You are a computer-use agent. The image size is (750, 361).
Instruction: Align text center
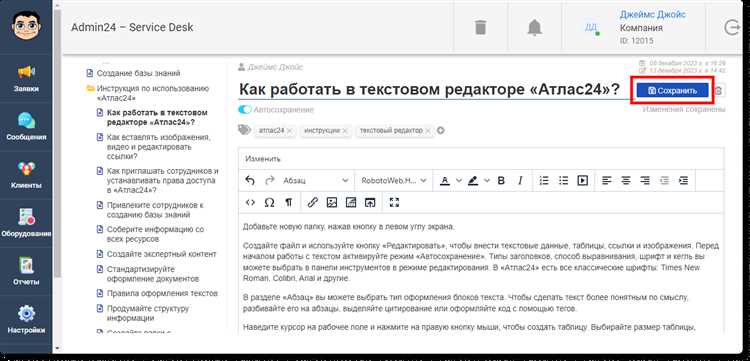626,180
